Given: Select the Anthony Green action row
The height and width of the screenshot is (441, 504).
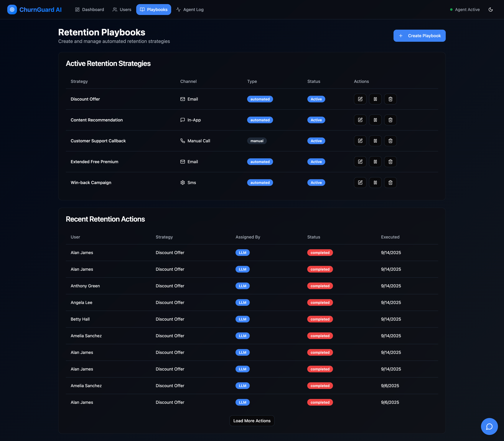Looking at the screenshot, I should click(85, 286).
